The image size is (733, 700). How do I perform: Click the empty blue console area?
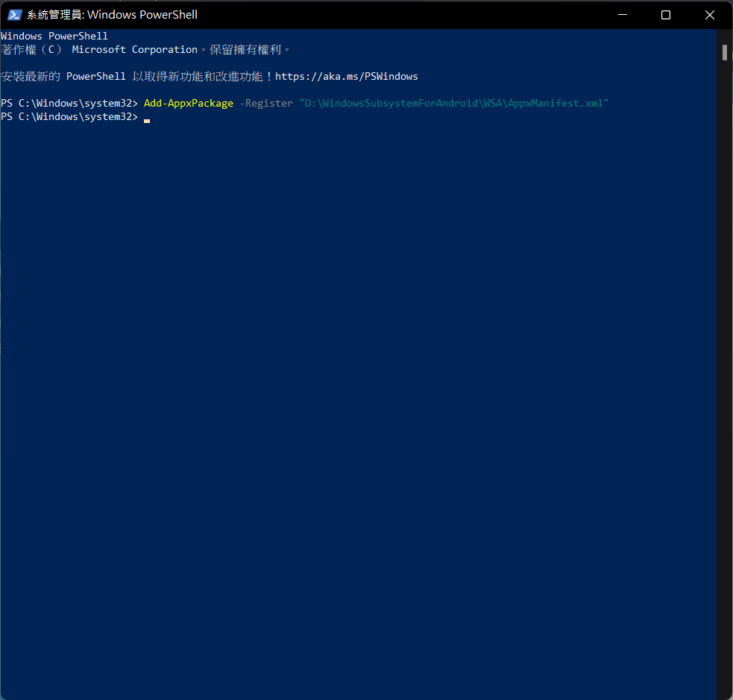(x=358, y=410)
